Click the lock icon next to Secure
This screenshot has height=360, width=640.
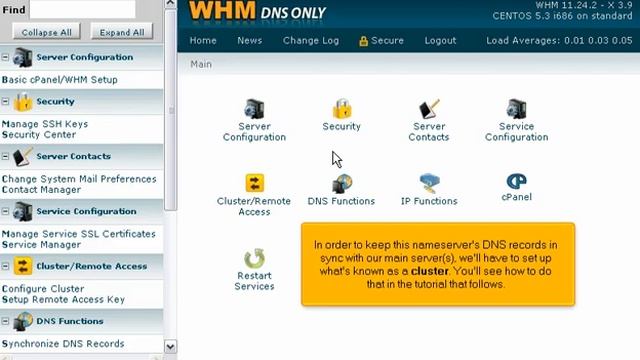pos(363,41)
